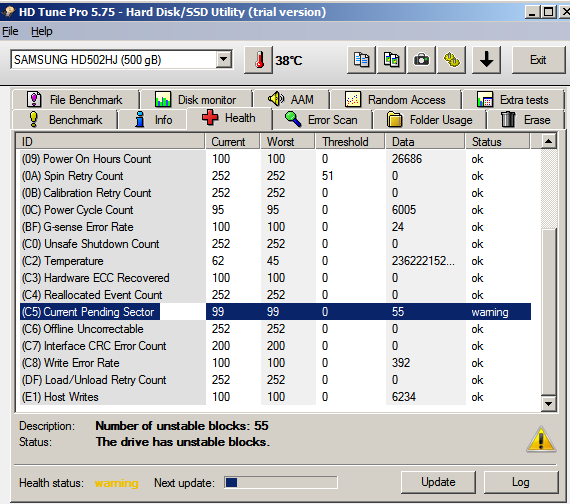
Task: Select the (09) Power On Hours Count row
Action: (275, 159)
